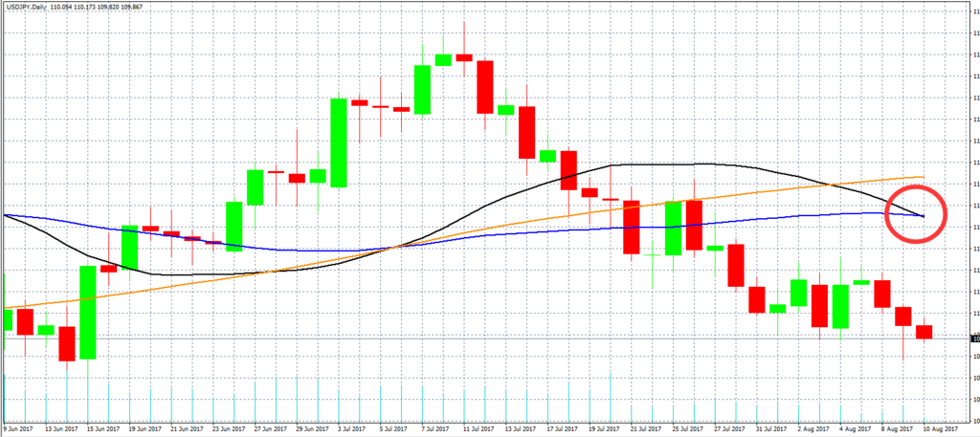Click the 110.054 open price value
This screenshot has height=437, width=980.
click(60, 7)
